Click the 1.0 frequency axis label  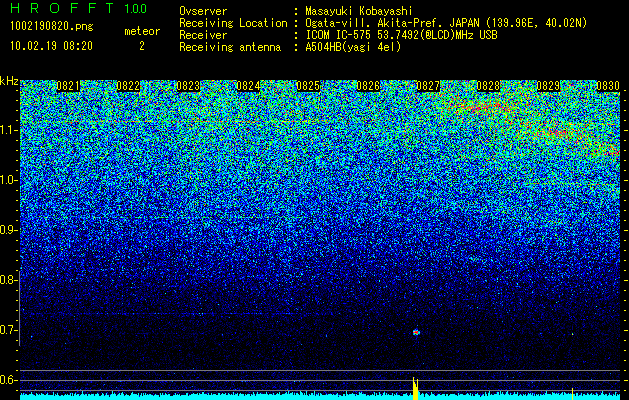(8, 181)
